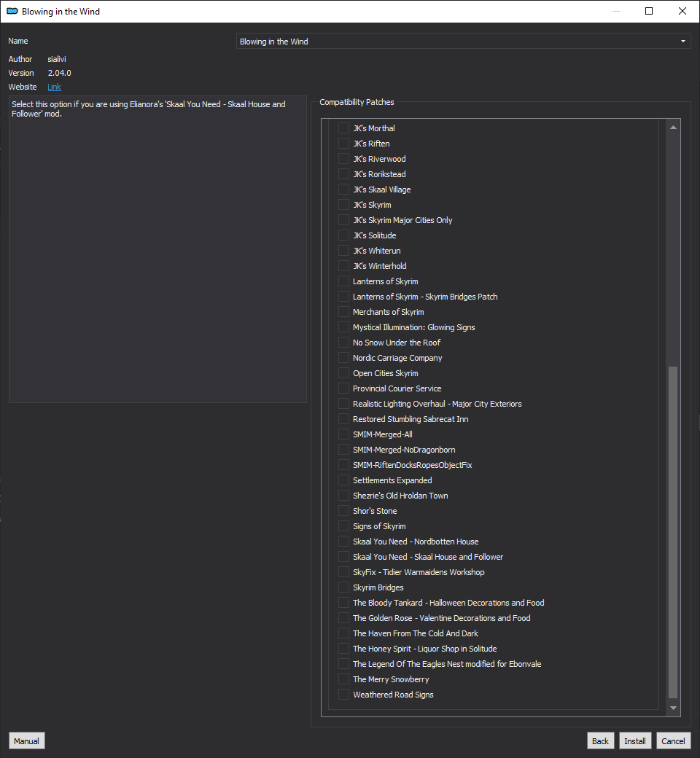700x758 pixels.
Task: Tick the Open Cities Skyrim checkbox
Action: point(343,373)
